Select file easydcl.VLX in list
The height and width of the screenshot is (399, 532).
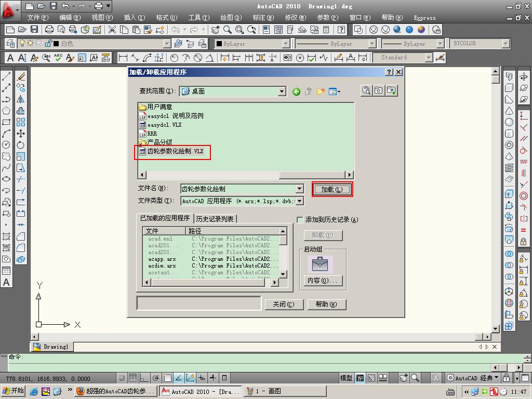click(x=160, y=125)
